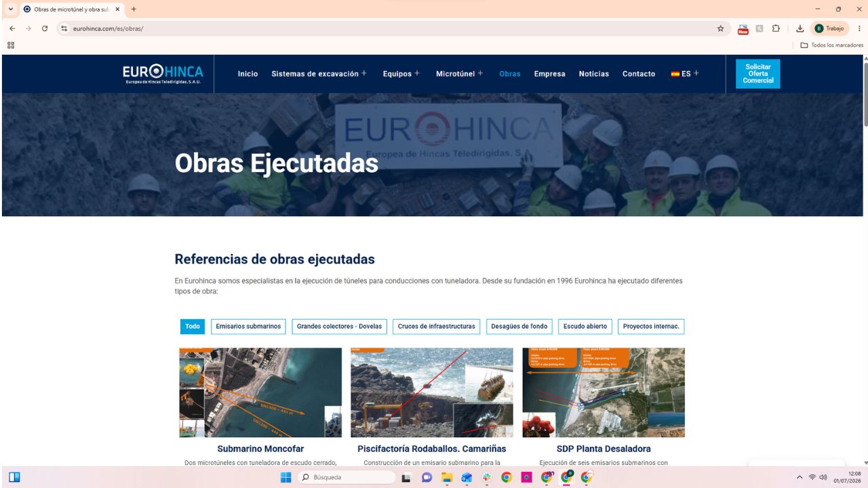Open the Extensions puzzle-piece menu
Viewport: 868px width, 488px height.
point(776,28)
